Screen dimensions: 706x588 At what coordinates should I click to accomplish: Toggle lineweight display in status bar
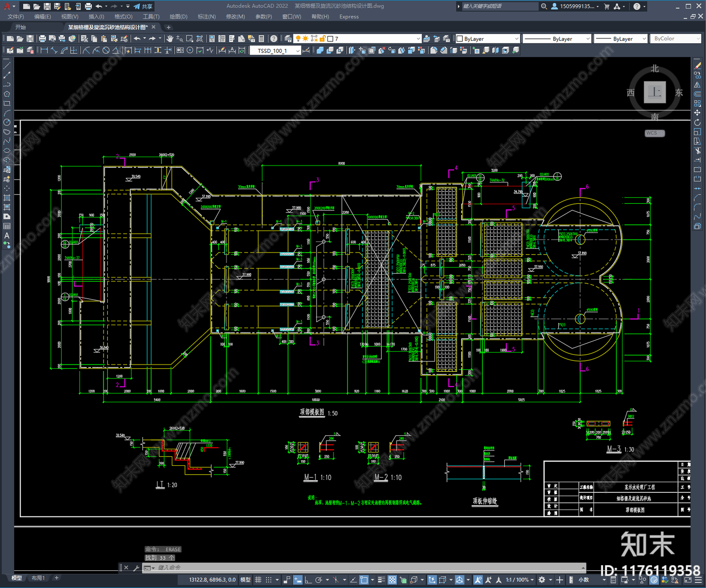pos(382,580)
